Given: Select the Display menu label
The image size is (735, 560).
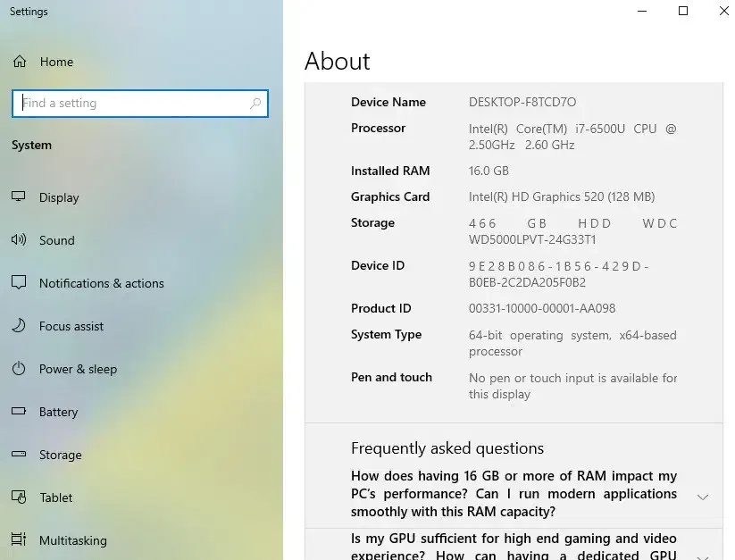Looking at the screenshot, I should point(59,197).
